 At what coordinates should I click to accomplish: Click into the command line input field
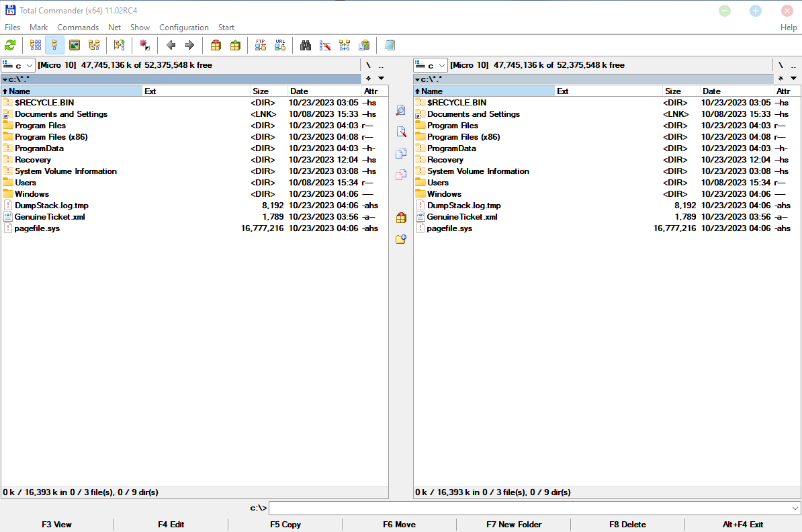tap(529, 508)
